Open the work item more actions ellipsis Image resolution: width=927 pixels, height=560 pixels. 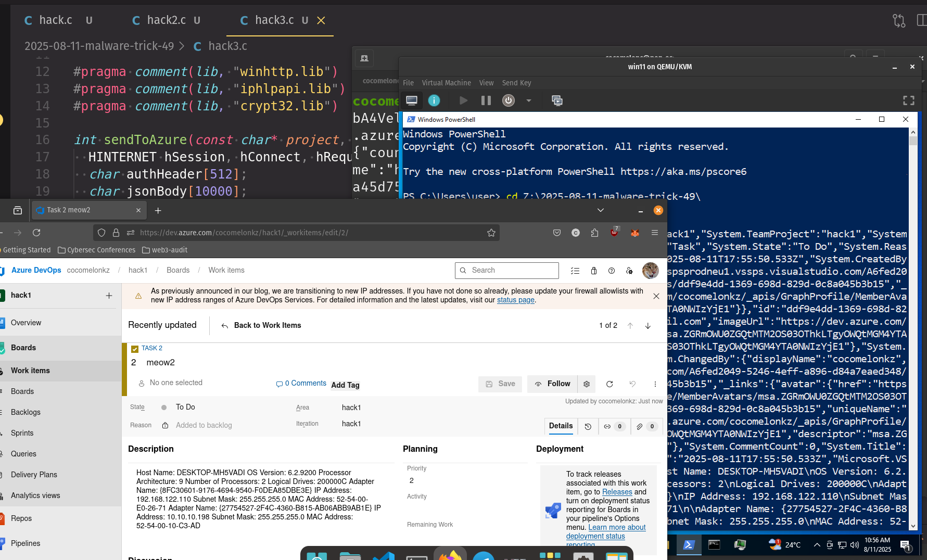click(x=655, y=384)
